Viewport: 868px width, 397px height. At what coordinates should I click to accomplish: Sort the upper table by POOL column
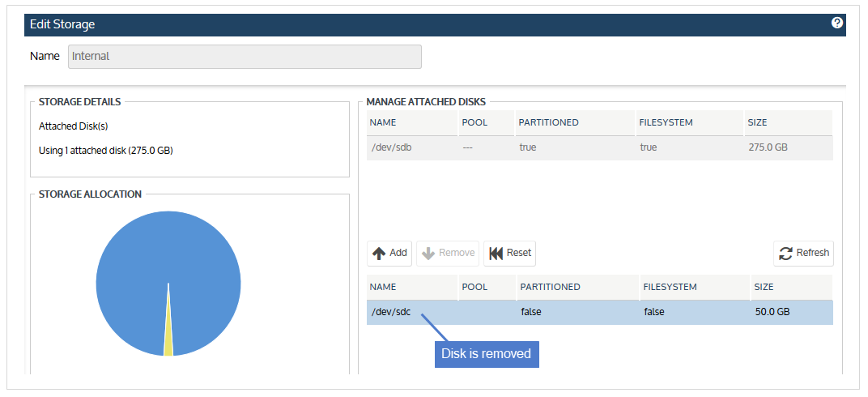[487, 123]
